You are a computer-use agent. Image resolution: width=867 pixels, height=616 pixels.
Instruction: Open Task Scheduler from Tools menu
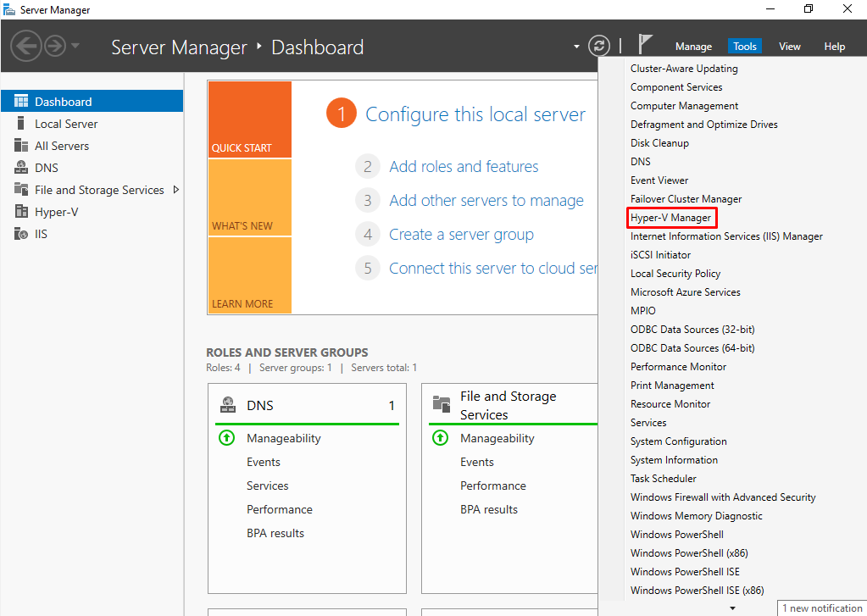click(x=664, y=479)
